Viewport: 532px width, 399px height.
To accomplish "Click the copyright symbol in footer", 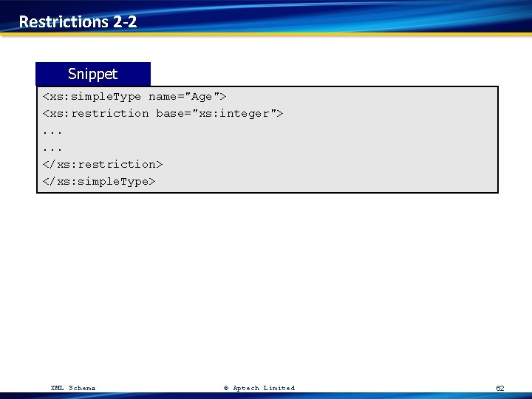I will pyautogui.click(x=226, y=388).
